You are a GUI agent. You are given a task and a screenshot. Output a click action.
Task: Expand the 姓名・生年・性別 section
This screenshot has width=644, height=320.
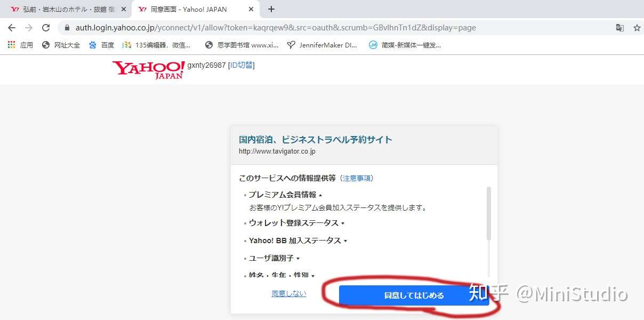[281, 276]
